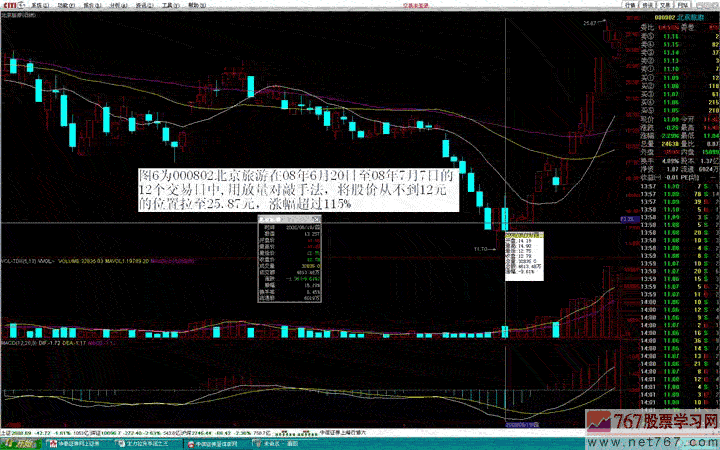Click the chart title at top-left corner
720x450 pixels.
[18, 15]
